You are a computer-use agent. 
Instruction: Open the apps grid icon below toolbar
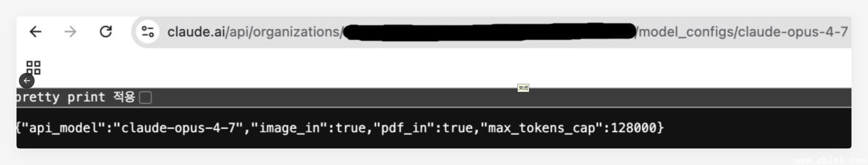click(x=33, y=67)
